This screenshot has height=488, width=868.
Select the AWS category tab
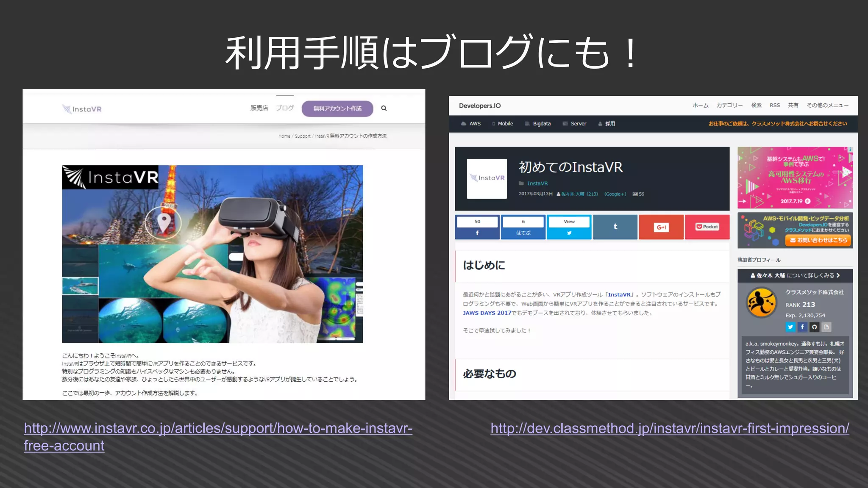471,124
